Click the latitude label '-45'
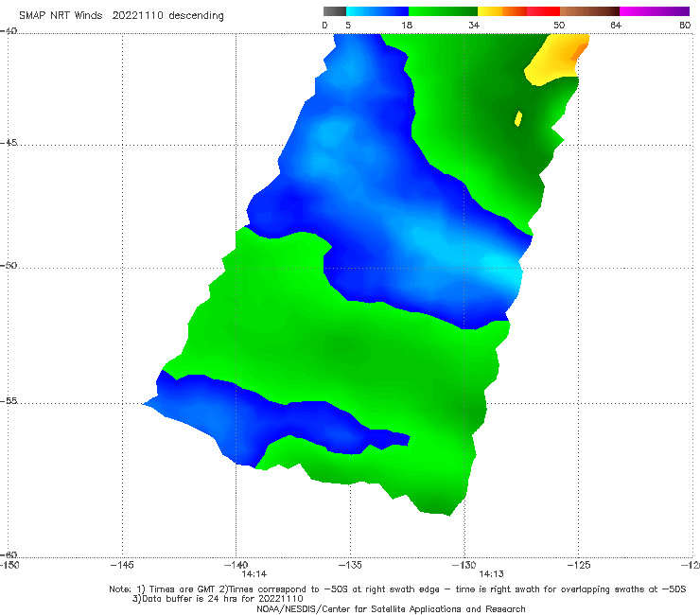 [9, 143]
